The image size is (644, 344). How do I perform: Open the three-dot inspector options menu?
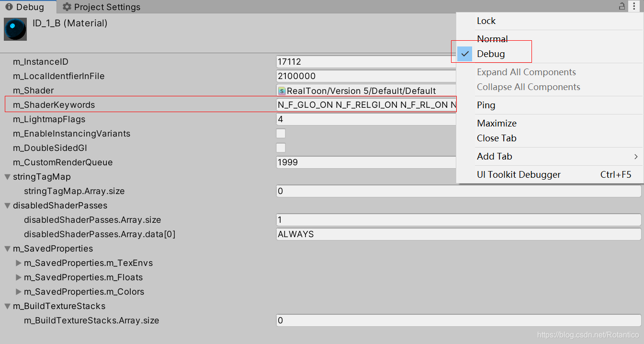coord(634,6)
